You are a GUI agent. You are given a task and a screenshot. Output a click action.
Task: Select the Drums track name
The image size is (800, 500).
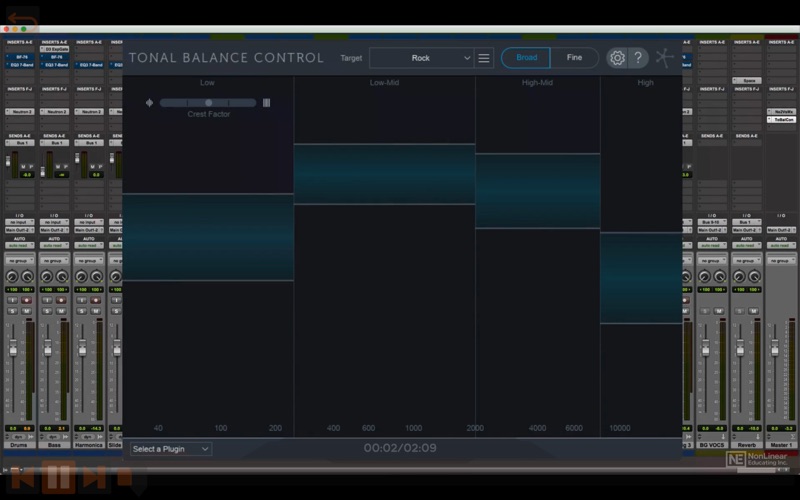(19, 445)
